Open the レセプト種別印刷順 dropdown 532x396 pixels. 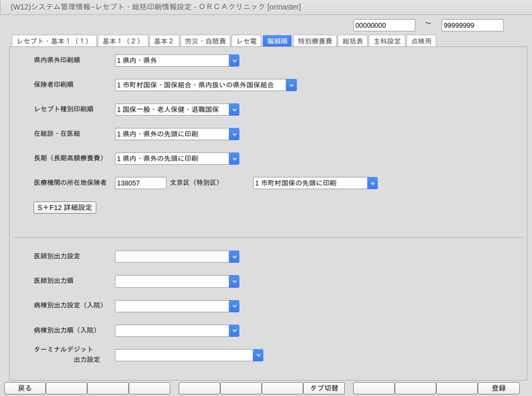point(234,110)
